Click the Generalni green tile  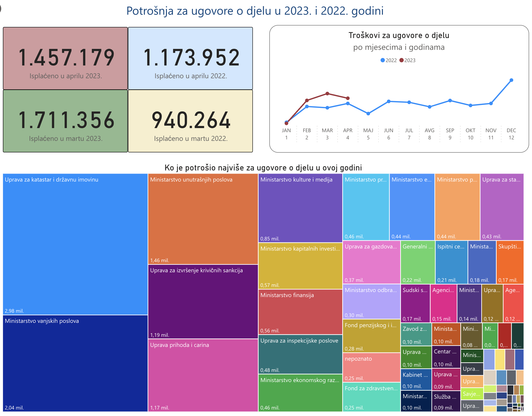(418, 262)
